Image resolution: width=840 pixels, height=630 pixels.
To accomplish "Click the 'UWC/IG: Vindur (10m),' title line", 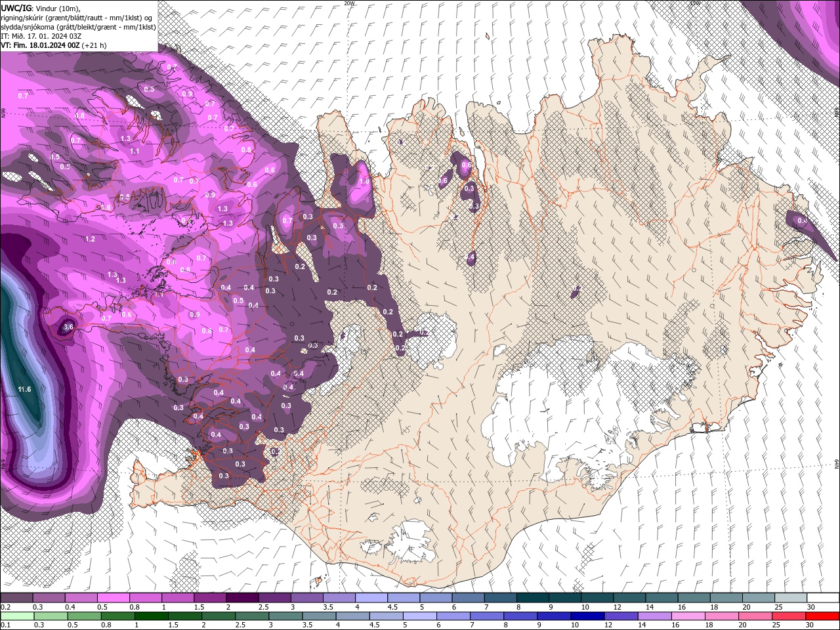I will (x=41, y=8).
